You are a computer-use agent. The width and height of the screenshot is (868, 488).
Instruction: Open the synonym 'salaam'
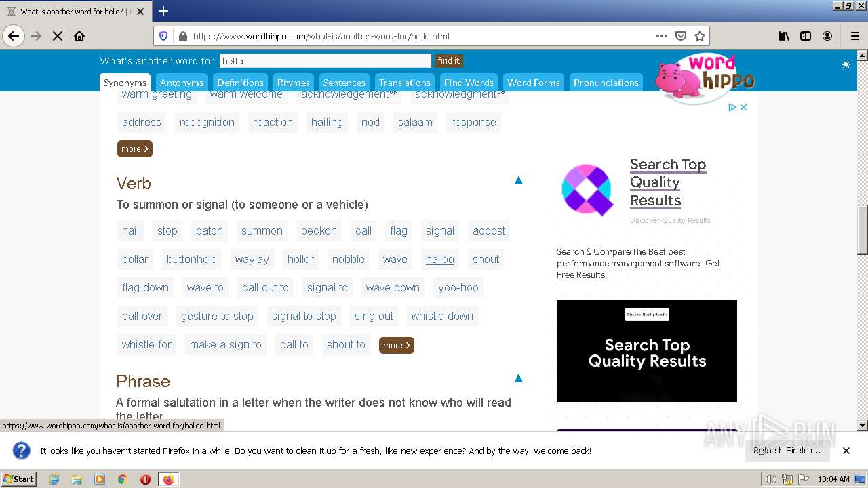coord(415,122)
